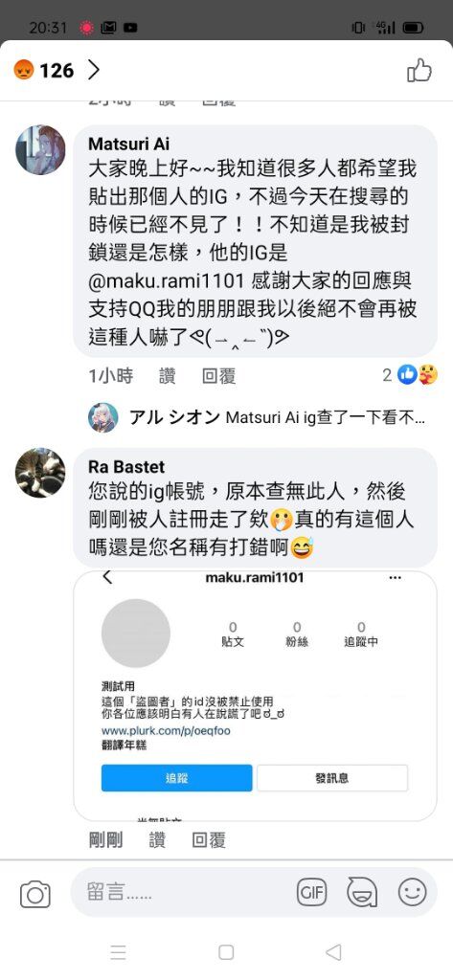Viewport: 453px width, 980px height.
Task: Reply to Matsuri Ai's comment via 回覆
Action: (x=218, y=375)
